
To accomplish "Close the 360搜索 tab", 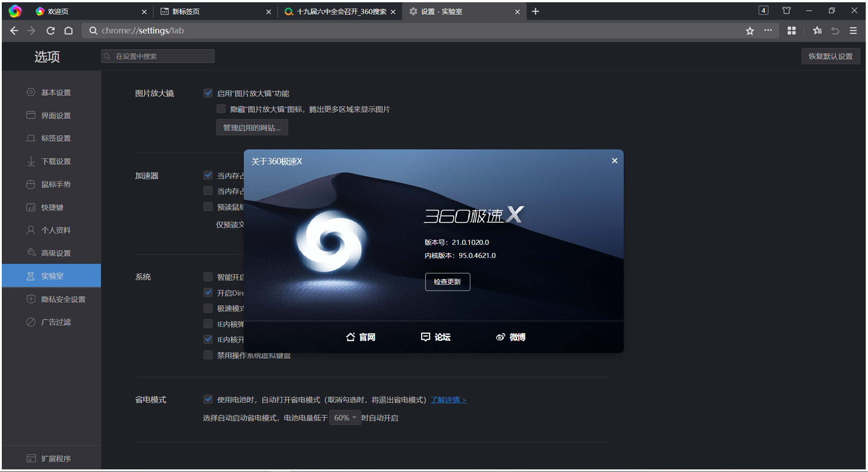I will tap(393, 12).
